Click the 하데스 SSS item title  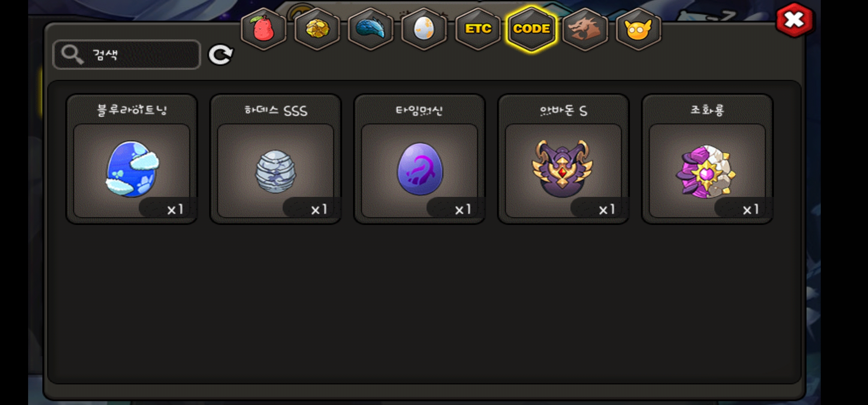[276, 110]
